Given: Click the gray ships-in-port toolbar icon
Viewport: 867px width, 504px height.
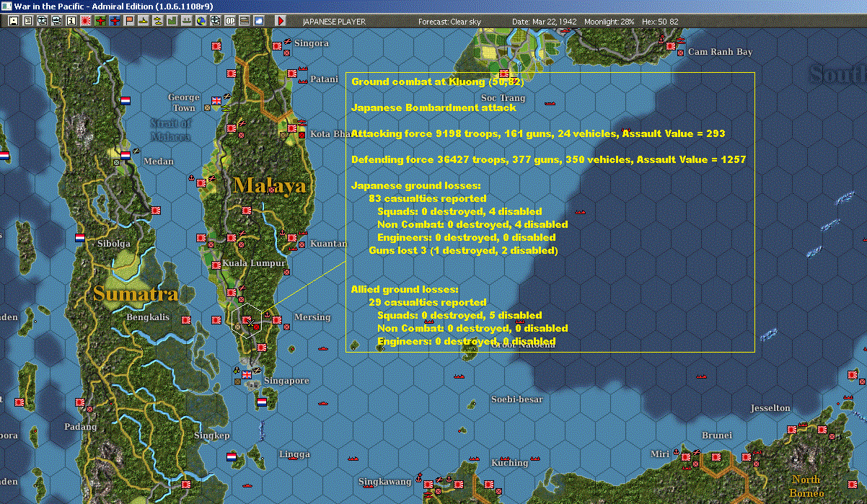Looking at the screenshot, I should (186, 21).
